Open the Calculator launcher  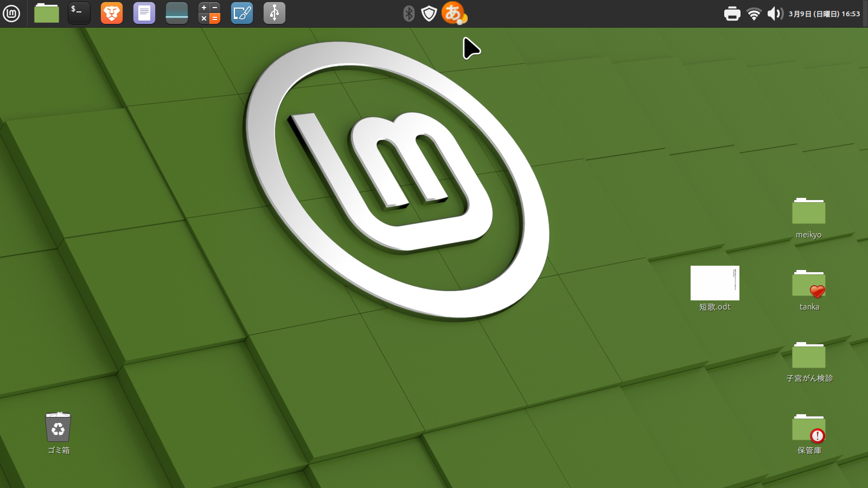(x=209, y=13)
